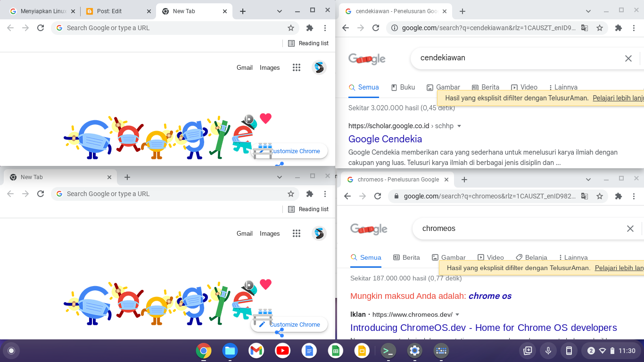The height and width of the screenshot is (362, 644).
Task: Open new tab in top-left window
Action: click(243, 11)
